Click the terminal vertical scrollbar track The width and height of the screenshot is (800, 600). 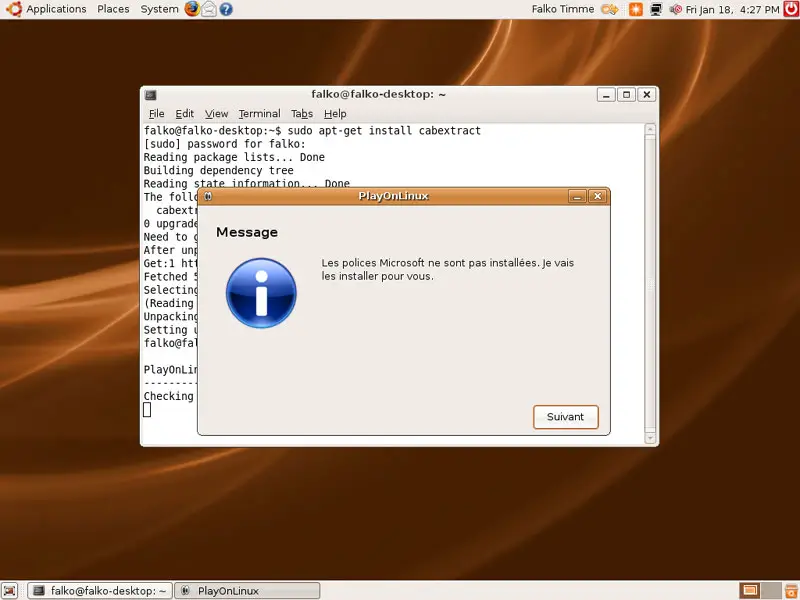click(650, 284)
